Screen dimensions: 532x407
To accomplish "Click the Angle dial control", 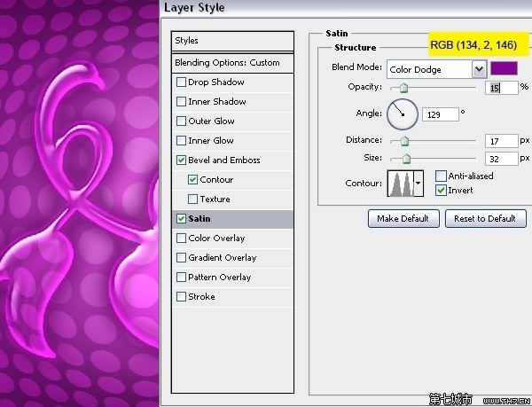I will 402,113.
